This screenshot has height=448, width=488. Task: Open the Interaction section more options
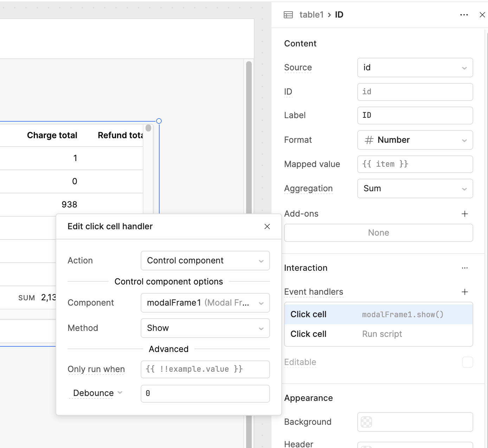pyautogui.click(x=464, y=268)
